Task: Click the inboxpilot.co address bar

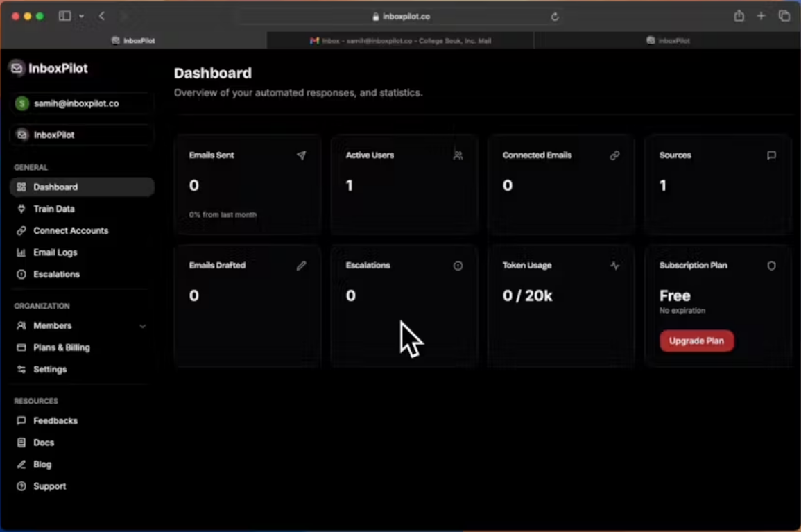Action: tap(401, 17)
